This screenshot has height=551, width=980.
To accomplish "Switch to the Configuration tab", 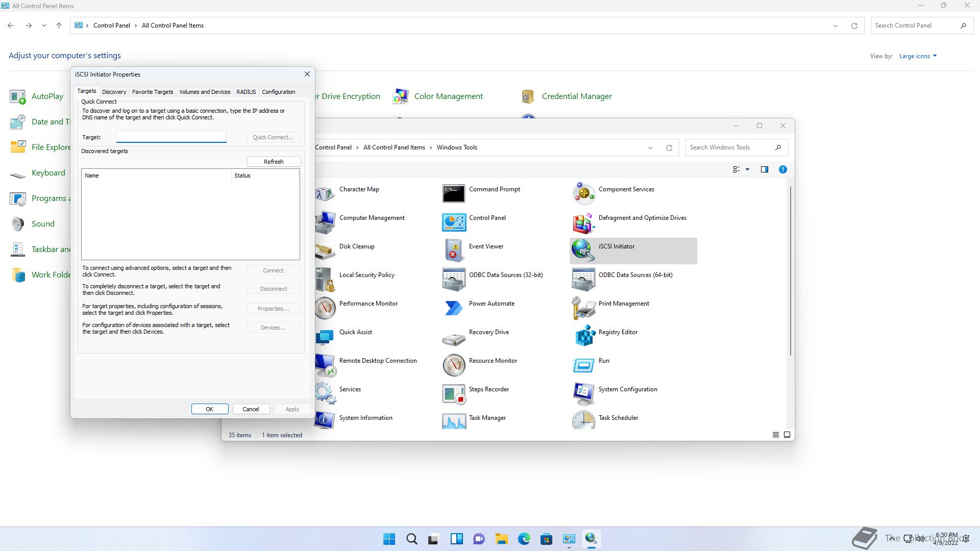I will (x=278, y=92).
